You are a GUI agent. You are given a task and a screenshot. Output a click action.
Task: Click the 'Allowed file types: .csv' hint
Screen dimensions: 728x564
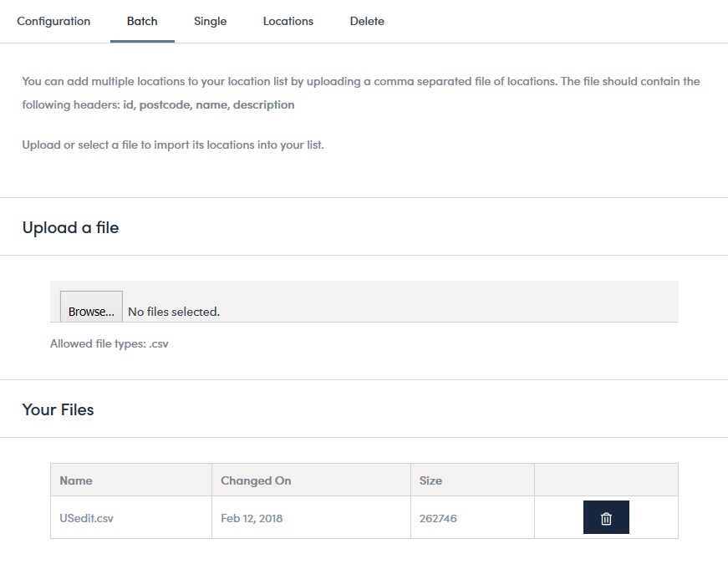click(109, 344)
